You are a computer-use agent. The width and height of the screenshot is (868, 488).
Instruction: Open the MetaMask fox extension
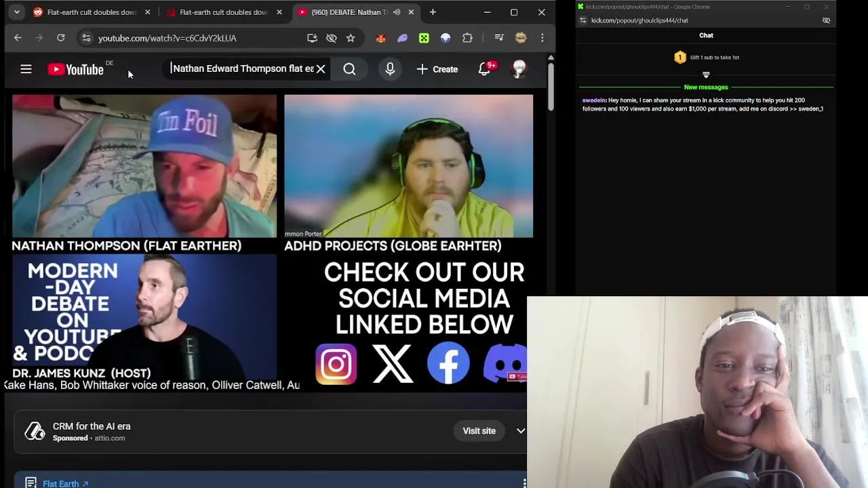point(380,38)
